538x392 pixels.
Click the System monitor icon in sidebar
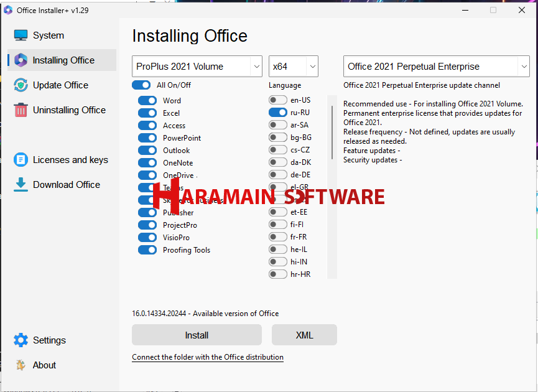[x=21, y=35]
